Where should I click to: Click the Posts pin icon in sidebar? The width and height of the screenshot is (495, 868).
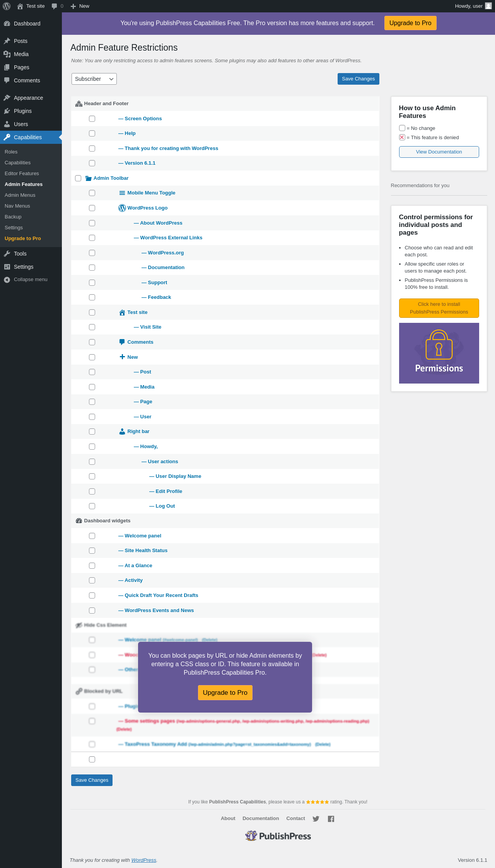click(7, 41)
